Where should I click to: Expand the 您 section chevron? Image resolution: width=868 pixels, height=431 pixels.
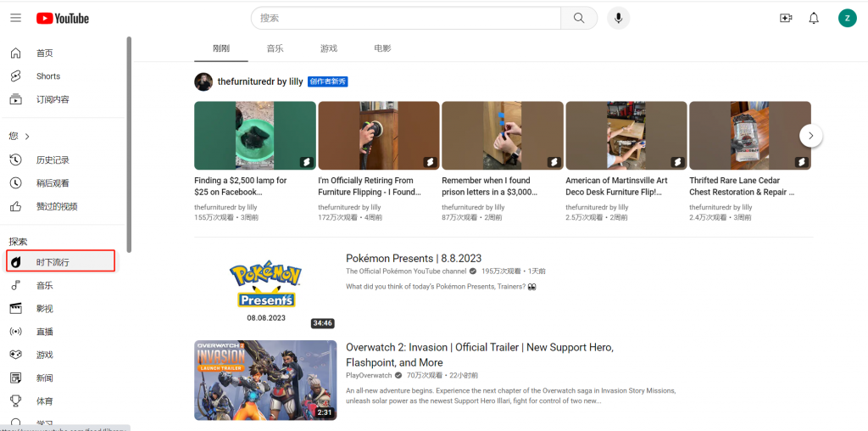(27, 137)
